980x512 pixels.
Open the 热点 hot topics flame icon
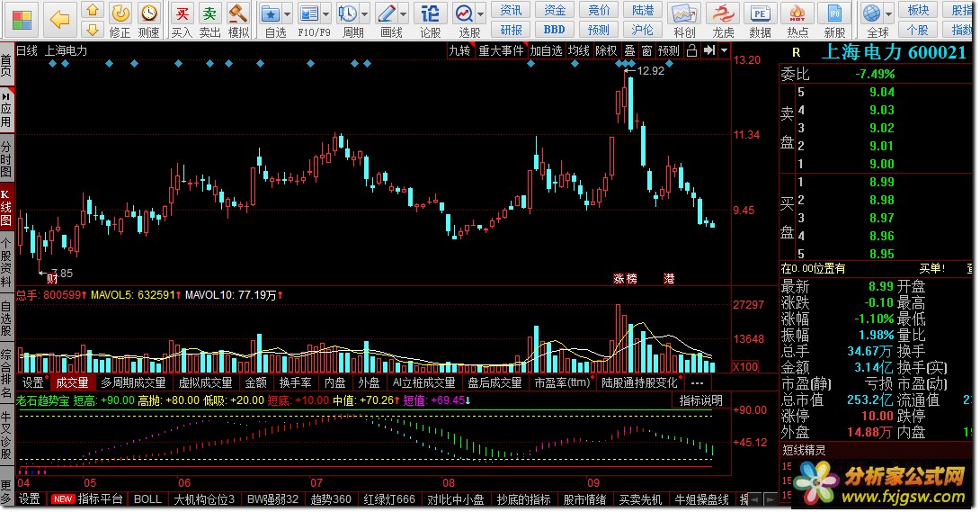797,13
